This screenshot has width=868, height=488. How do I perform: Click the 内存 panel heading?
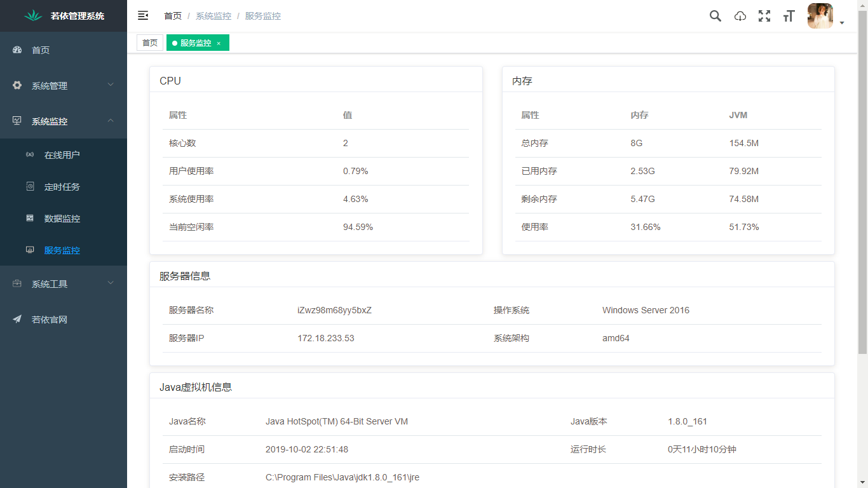[522, 81]
